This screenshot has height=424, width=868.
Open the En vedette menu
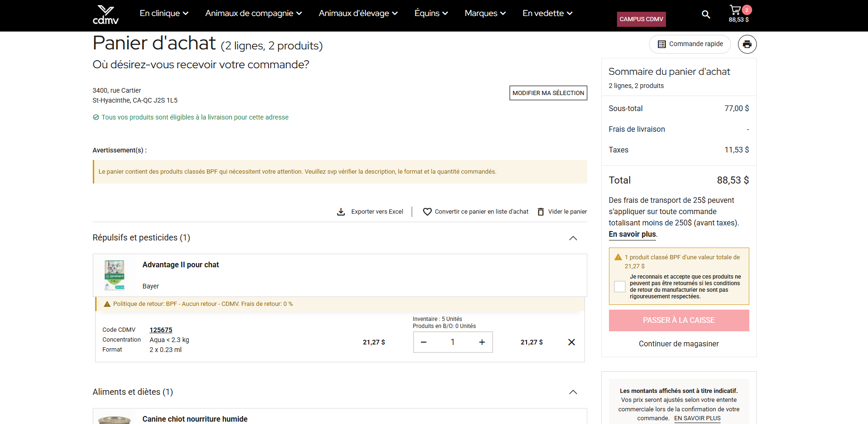click(x=547, y=13)
